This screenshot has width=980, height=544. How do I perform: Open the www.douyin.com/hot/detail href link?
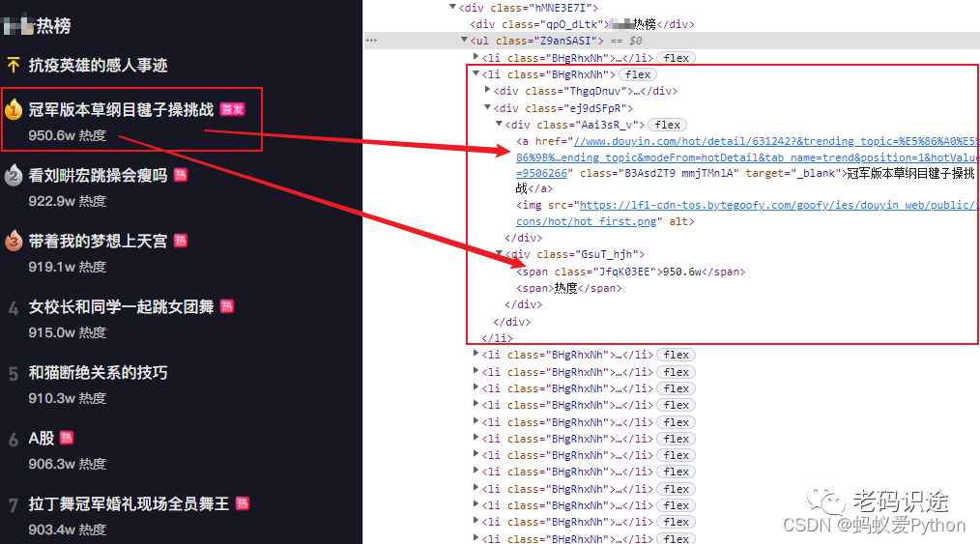(x=776, y=141)
